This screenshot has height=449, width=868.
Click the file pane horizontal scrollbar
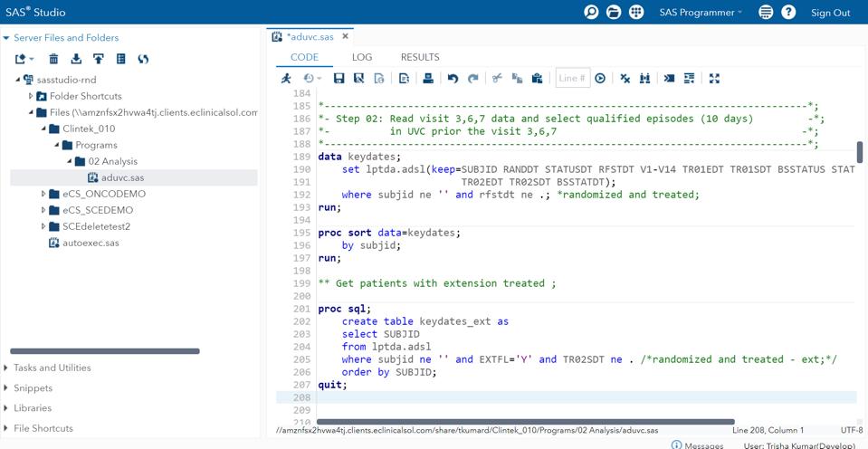105,351
